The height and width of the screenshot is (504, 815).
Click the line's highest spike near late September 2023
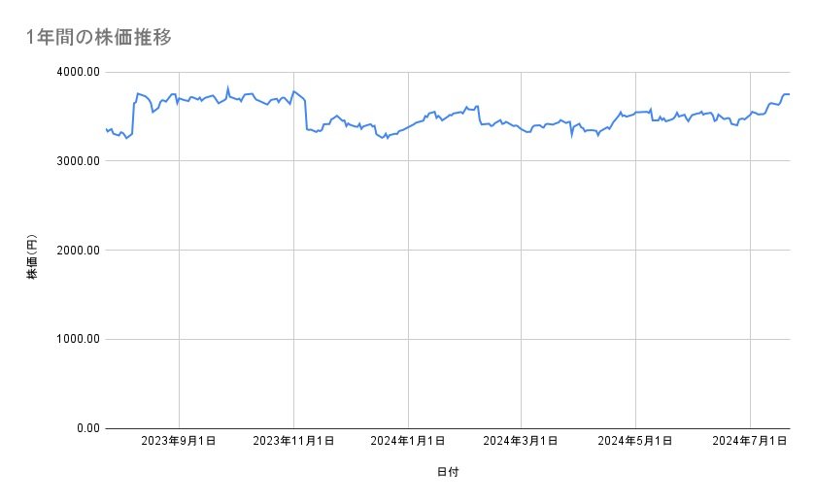(x=227, y=87)
